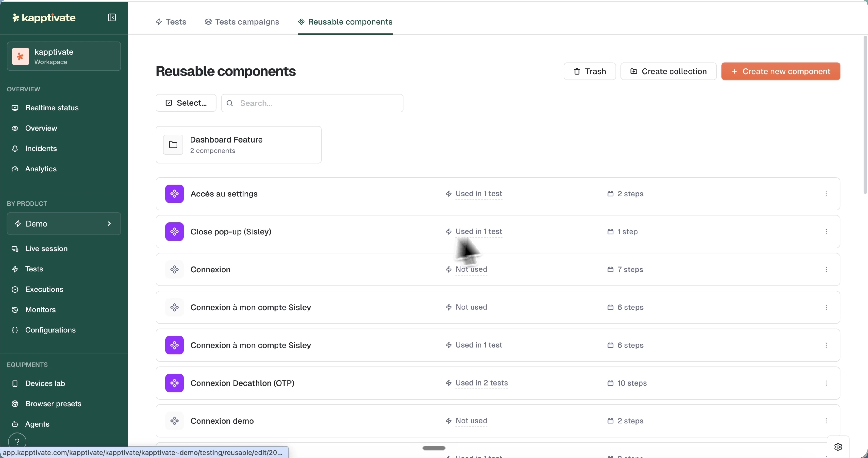Open the kapptivate logo home link

pyautogui.click(x=44, y=18)
